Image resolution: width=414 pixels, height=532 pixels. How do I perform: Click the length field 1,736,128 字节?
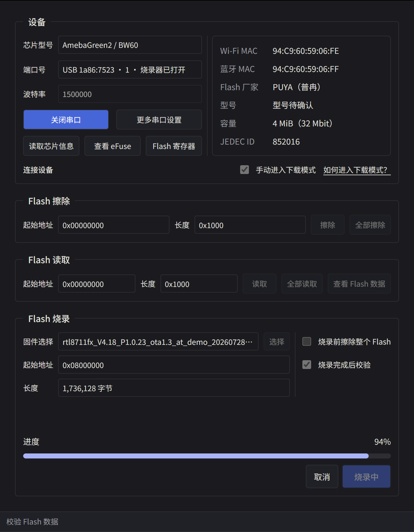174,388
